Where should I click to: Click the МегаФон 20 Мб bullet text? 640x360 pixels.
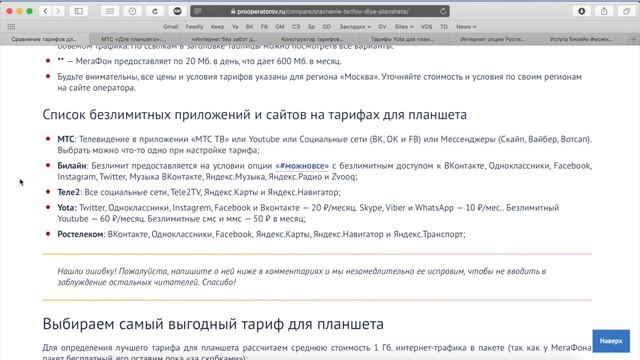pos(199,61)
